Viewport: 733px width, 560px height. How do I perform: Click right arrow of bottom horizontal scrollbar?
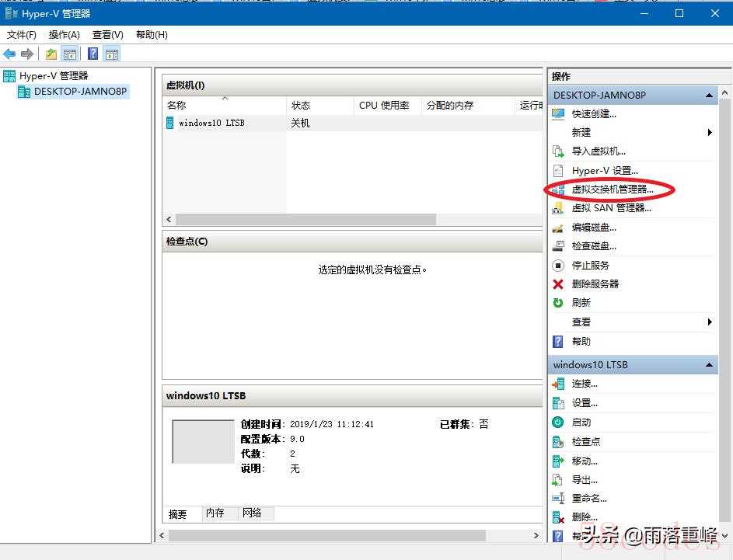click(536, 535)
